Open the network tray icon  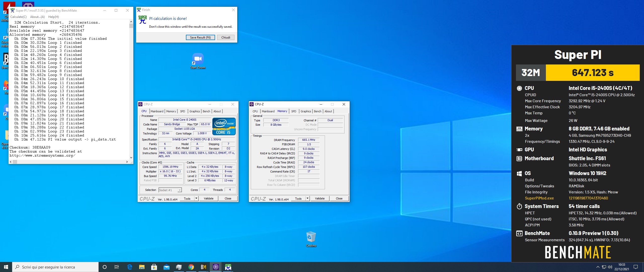click(604, 267)
